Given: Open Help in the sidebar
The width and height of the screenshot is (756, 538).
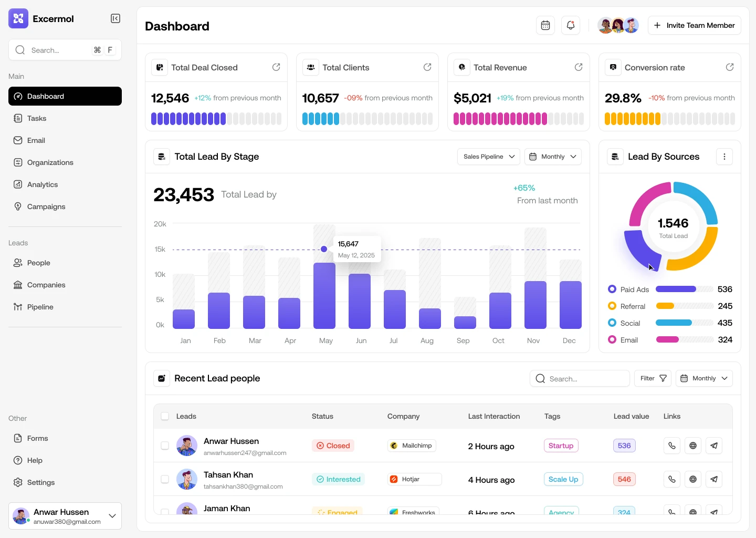Looking at the screenshot, I should 65,460.
